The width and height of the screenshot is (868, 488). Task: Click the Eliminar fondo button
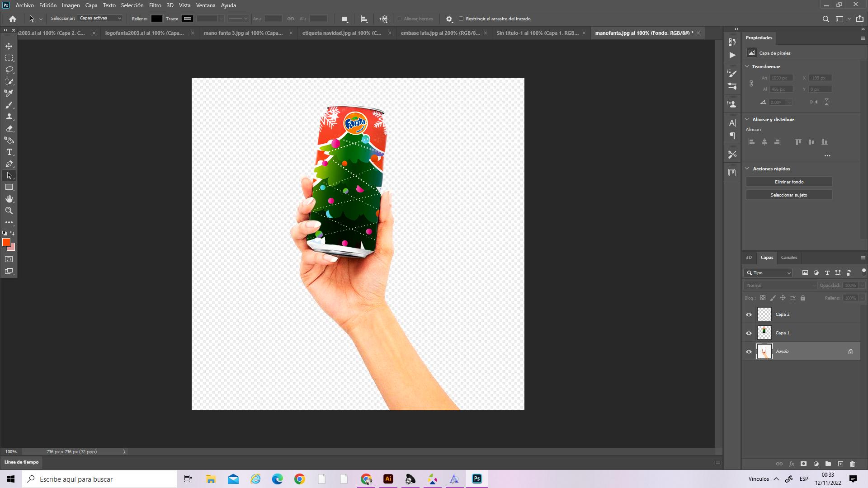pos(788,182)
